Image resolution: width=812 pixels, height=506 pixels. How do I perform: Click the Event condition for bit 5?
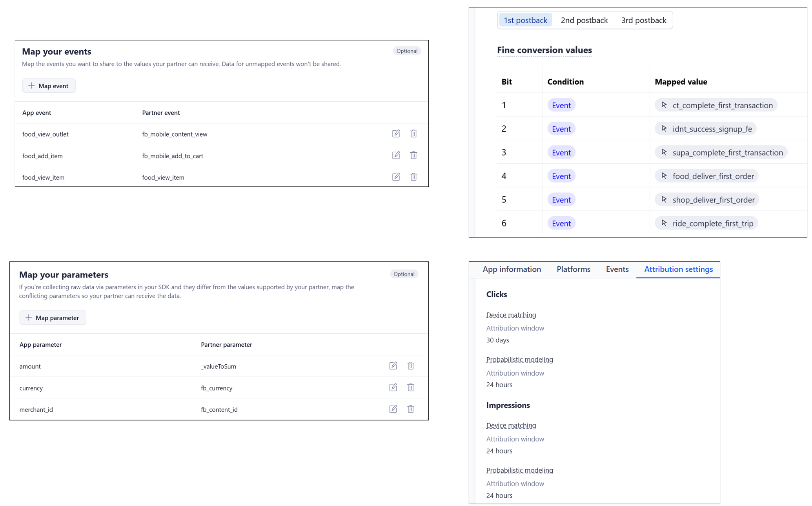561,199
